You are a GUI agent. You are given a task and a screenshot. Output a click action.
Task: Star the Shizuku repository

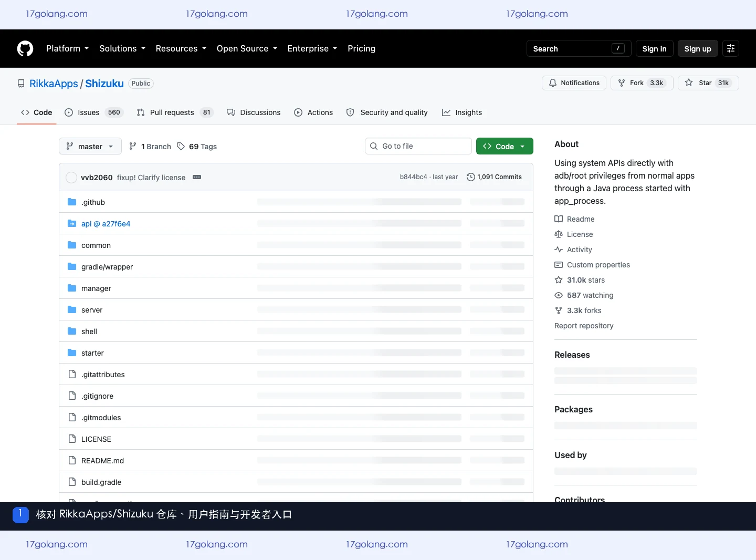tap(708, 83)
